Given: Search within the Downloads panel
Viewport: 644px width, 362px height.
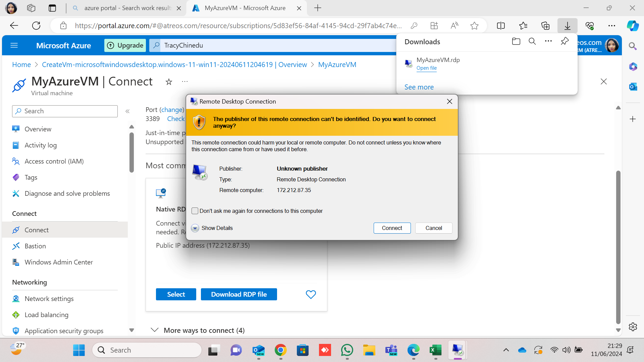Looking at the screenshot, I should tap(532, 41).
